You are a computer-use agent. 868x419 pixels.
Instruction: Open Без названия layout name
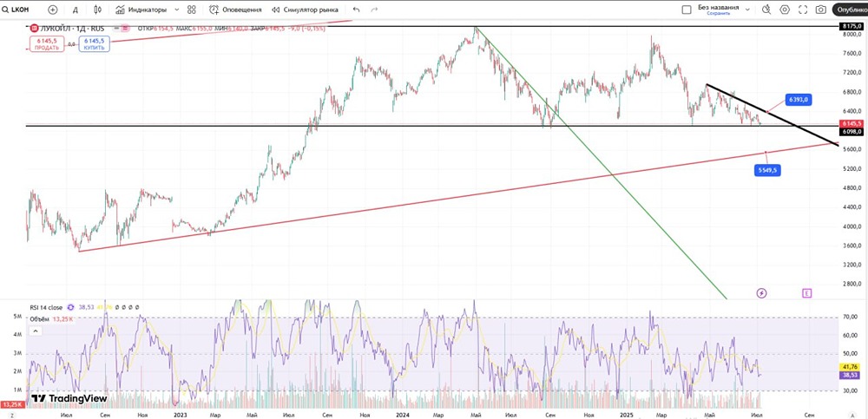pyautogui.click(x=718, y=7)
